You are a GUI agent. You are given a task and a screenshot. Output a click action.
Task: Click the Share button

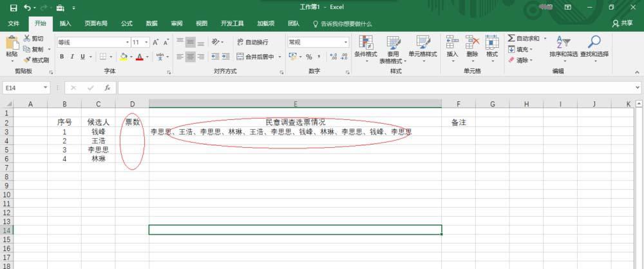click(x=622, y=23)
